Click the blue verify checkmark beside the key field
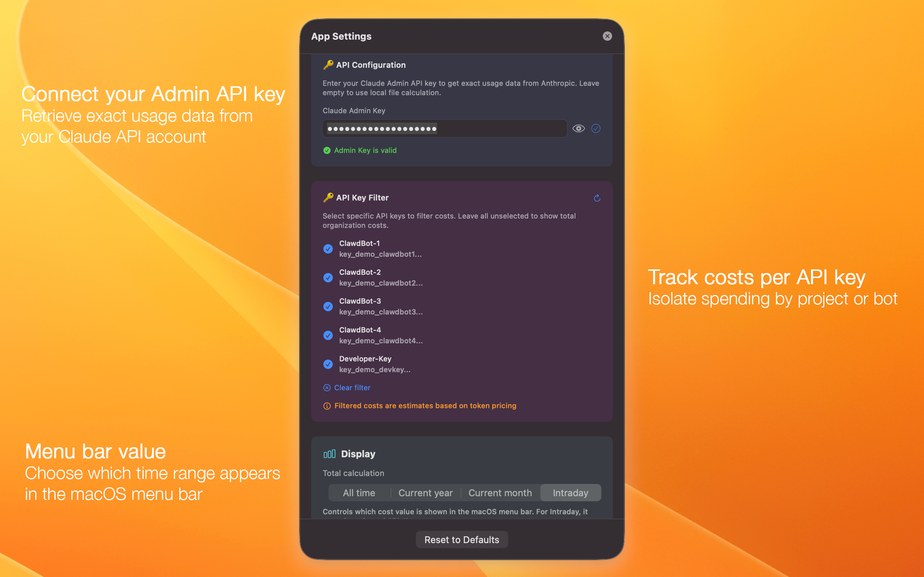The height and width of the screenshot is (577, 924). point(596,129)
